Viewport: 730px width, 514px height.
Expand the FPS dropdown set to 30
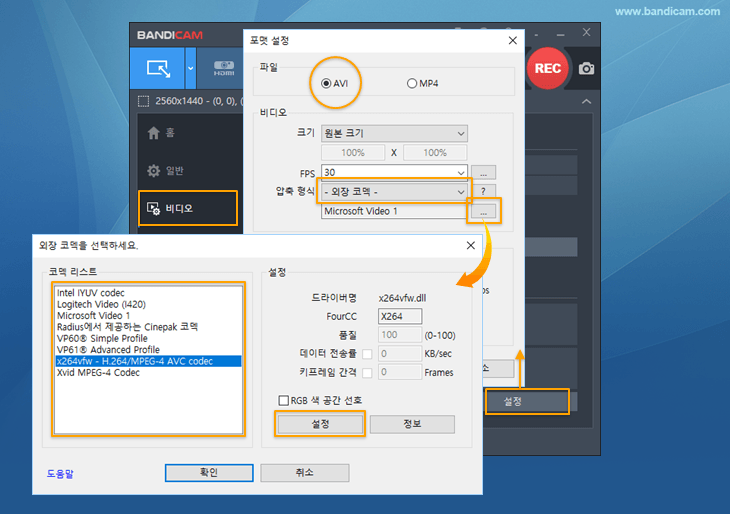click(395, 172)
